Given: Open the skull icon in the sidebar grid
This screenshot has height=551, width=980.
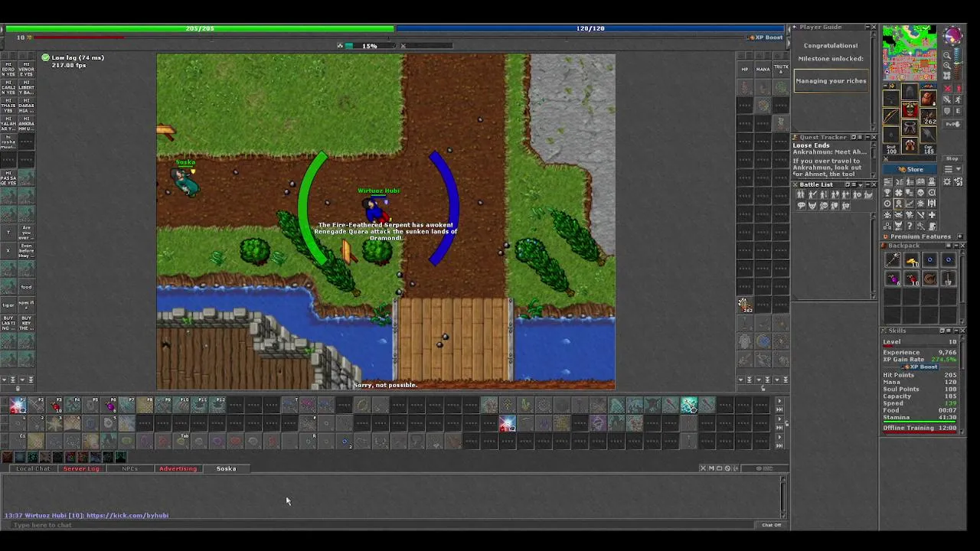Looking at the screenshot, I should point(920,192).
